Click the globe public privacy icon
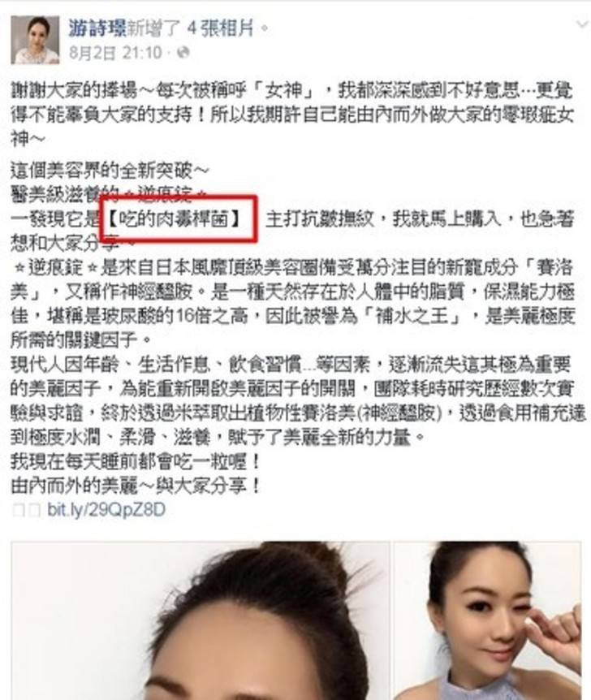591x700 pixels. pyautogui.click(x=183, y=53)
